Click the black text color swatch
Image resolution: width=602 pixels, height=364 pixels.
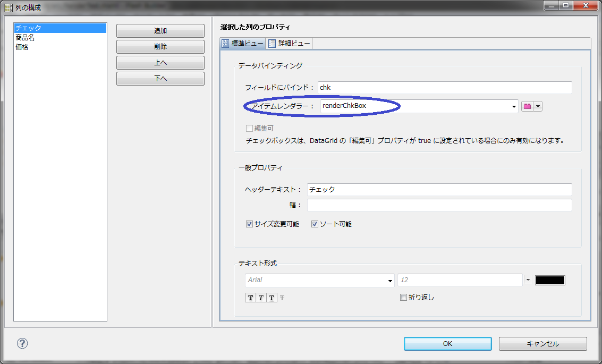click(x=550, y=281)
